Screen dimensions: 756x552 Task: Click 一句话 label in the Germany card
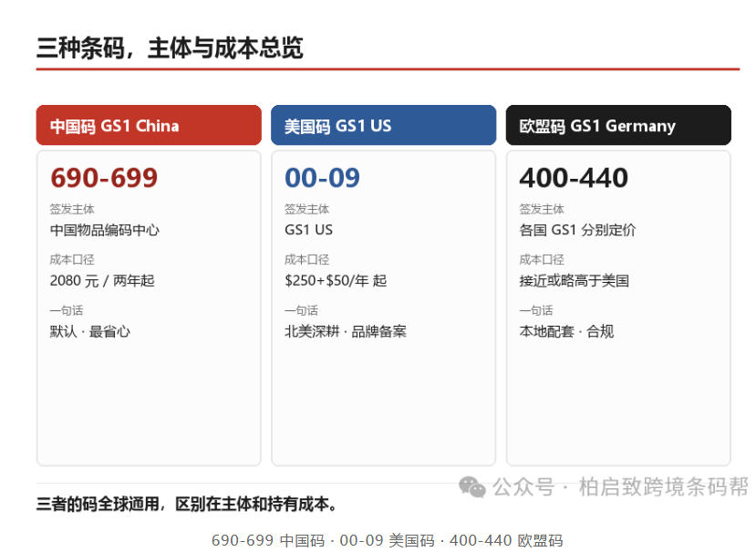coord(536,310)
